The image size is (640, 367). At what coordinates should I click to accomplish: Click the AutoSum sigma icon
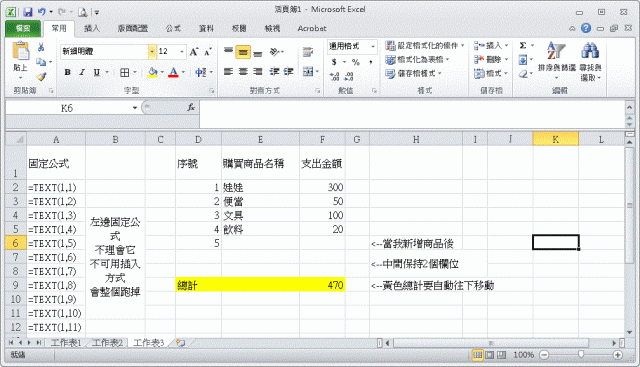[523, 45]
